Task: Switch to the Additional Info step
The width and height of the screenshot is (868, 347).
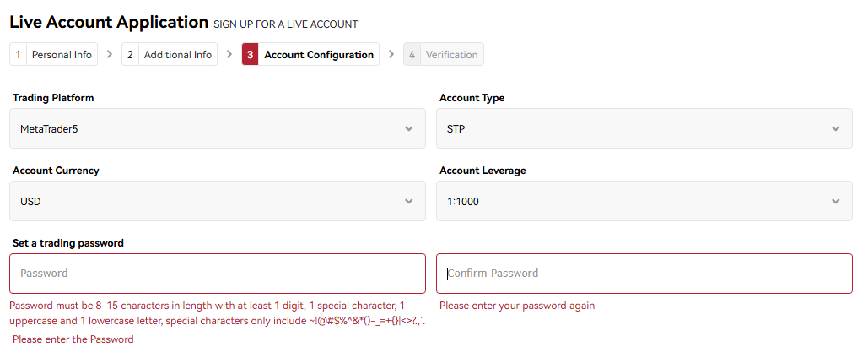Action: pyautogui.click(x=178, y=55)
